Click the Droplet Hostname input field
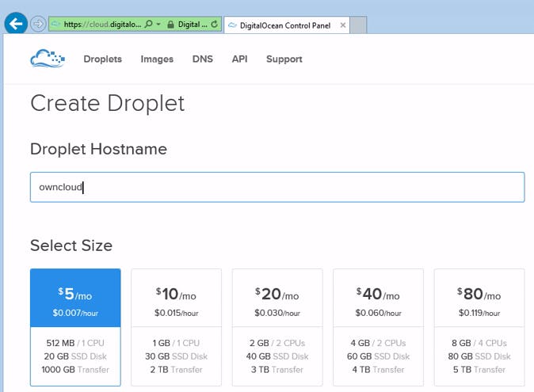This screenshot has width=534, height=392. click(277, 187)
